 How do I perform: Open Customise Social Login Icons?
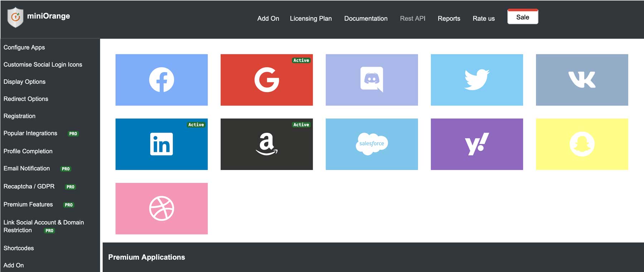point(43,64)
